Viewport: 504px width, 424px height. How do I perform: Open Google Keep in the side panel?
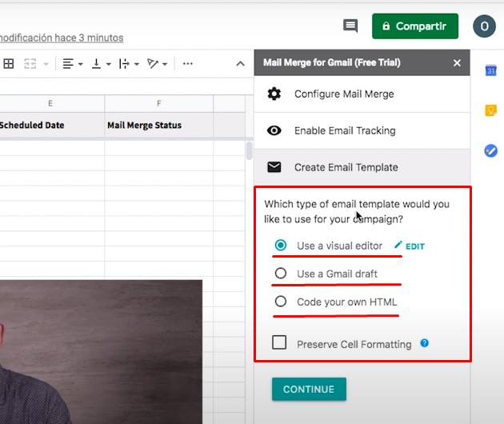click(x=490, y=110)
